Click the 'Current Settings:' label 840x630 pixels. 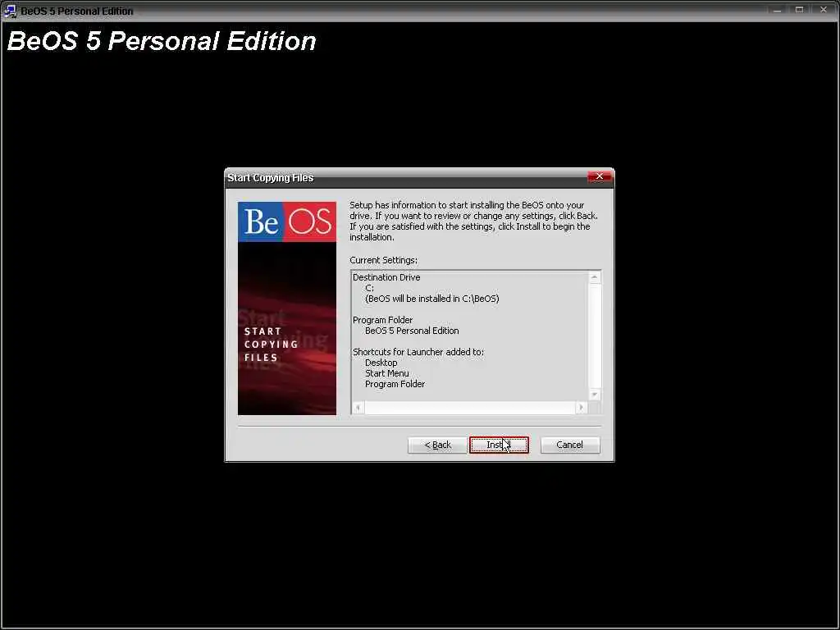(384, 260)
